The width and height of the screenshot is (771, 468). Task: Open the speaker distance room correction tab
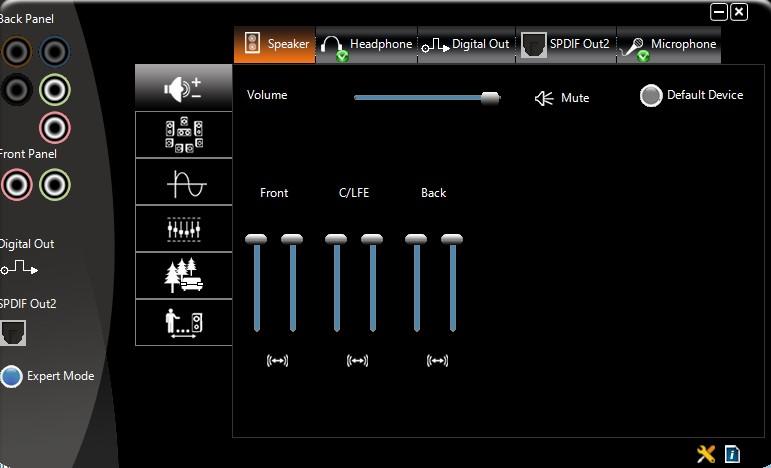click(x=183, y=322)
